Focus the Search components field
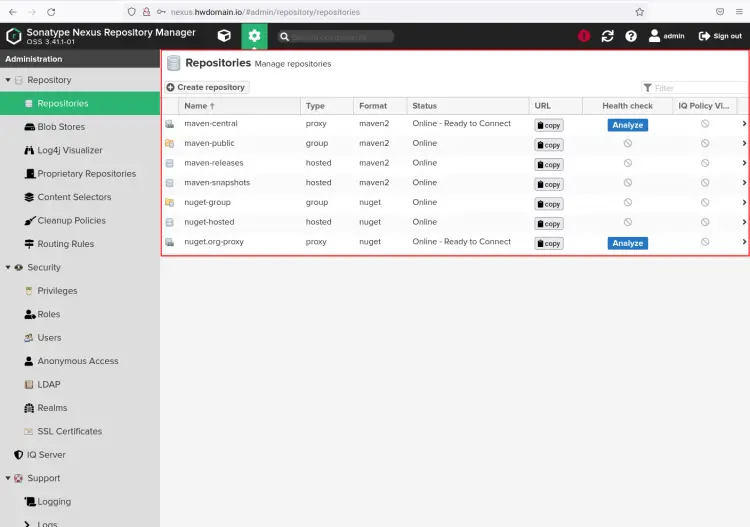Image resolution: width=750 pixels, height=527 pixels. pyautogui.click(x=336, y=36)
